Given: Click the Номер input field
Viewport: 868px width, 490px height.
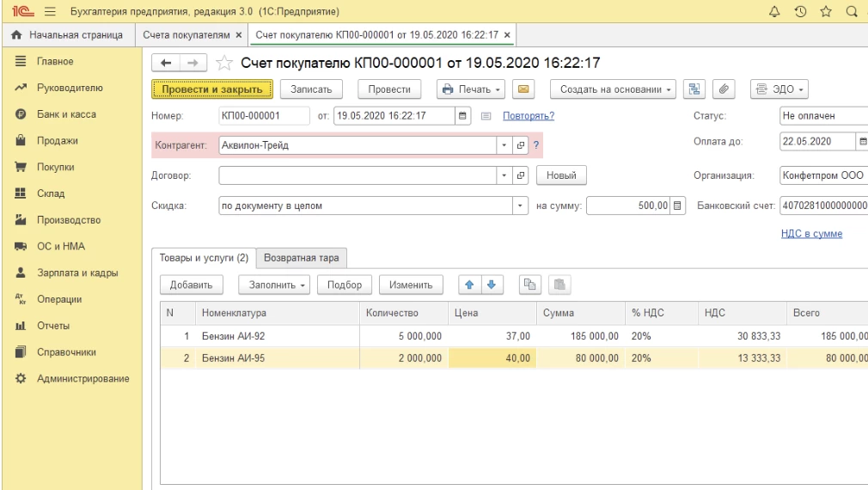Looking at the screenshot, I should point(264,116).
